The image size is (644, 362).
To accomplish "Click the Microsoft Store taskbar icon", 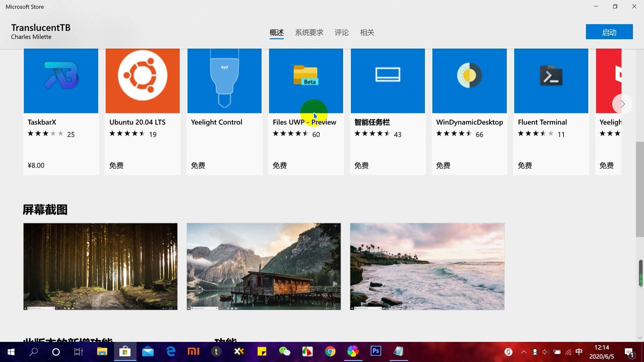I will coord(125,352).
